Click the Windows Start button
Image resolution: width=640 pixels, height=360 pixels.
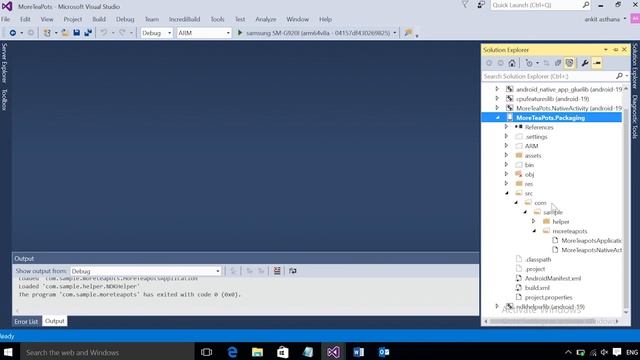(x=8, y=352)
